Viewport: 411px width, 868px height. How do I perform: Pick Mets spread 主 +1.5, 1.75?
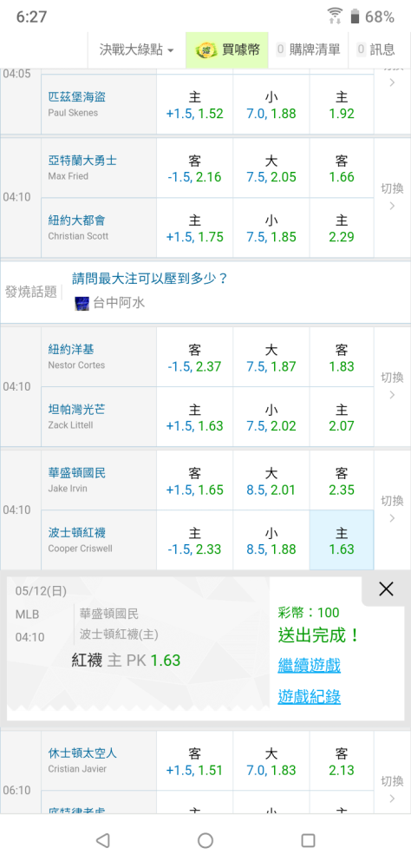(x=195, y=228)
